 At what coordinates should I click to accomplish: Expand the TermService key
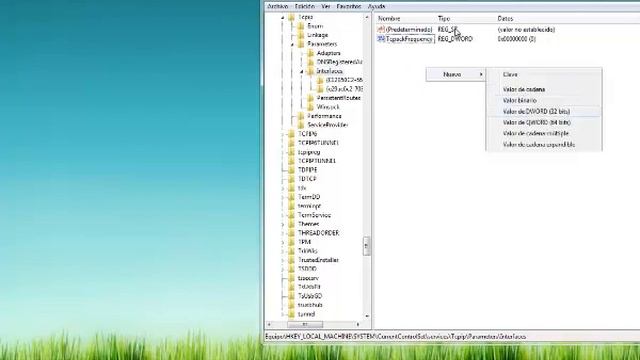282,215
